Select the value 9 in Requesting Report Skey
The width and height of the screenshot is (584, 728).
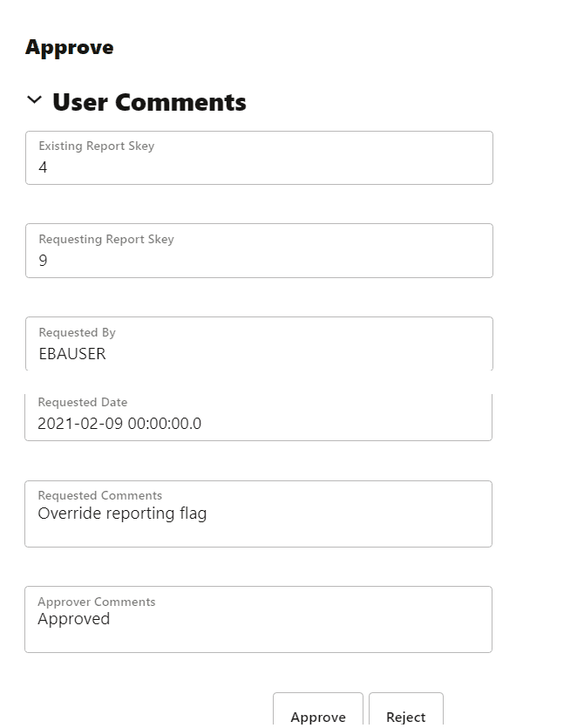coord(42,261)
